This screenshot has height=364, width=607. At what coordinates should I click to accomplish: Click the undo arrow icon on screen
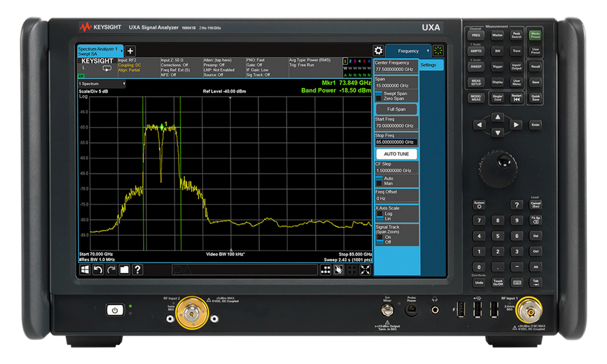coord(98,270)
